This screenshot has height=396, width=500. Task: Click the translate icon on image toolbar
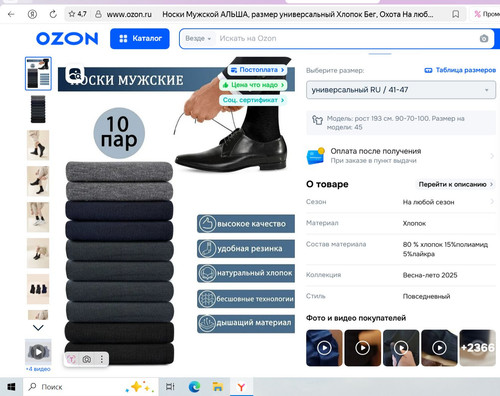pos(71,359)
